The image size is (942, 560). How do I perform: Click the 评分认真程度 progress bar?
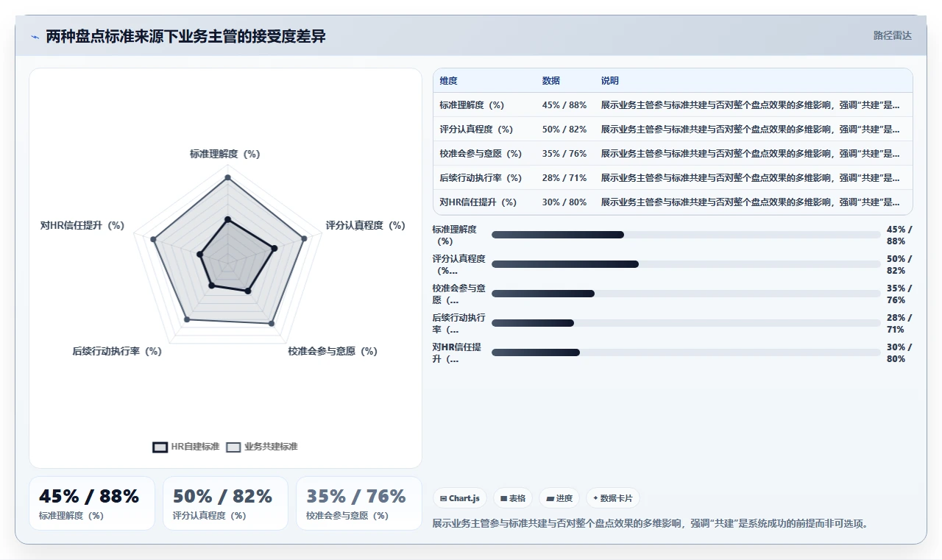click(x=686, y=264)
